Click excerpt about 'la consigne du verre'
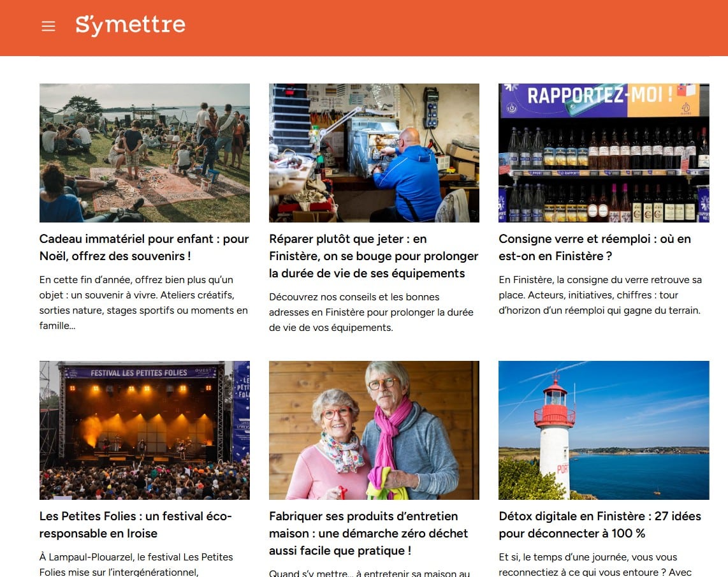The height and width of the screenshot is (577, 728). pos(599,295)
